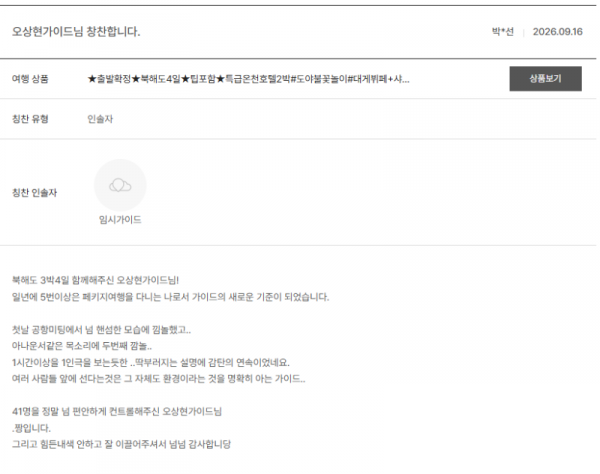Open the 북해도4일 travel product title
600x474 pixels.
(248, 79)
